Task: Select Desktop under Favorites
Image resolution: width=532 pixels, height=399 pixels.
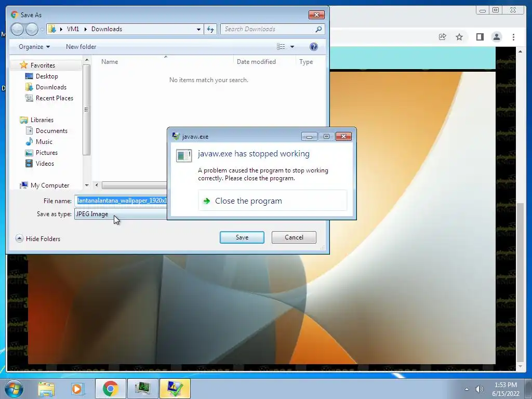Action: [x=47, y=76]
